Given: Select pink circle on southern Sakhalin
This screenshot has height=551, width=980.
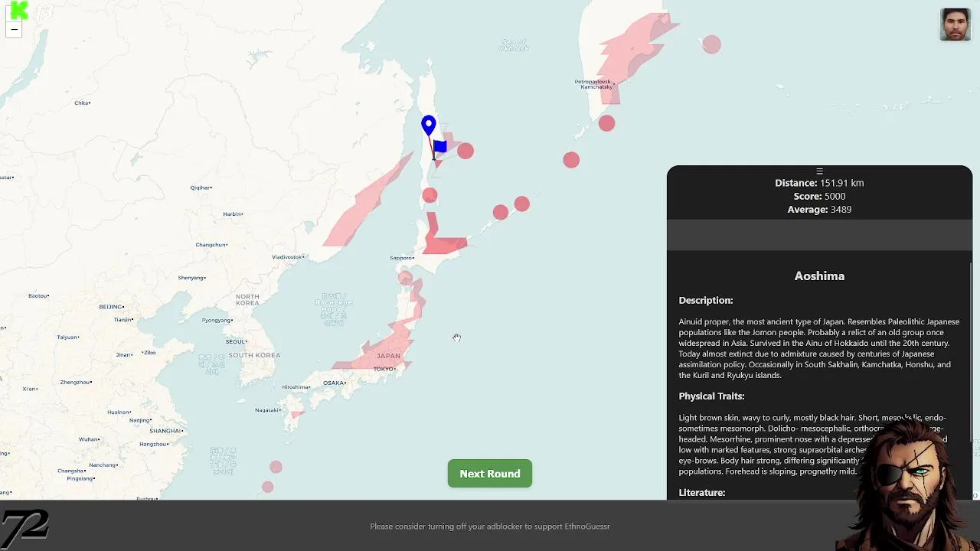Looking at the screenshot, I should [430, 196].
